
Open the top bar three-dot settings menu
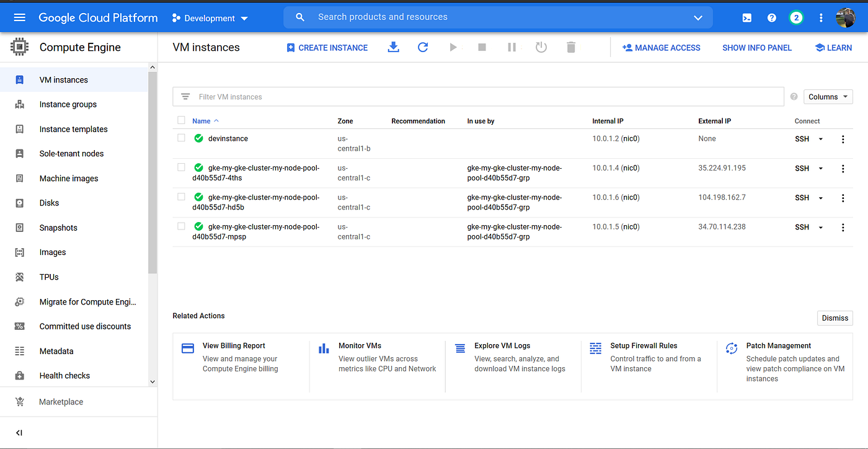point(821,18)
